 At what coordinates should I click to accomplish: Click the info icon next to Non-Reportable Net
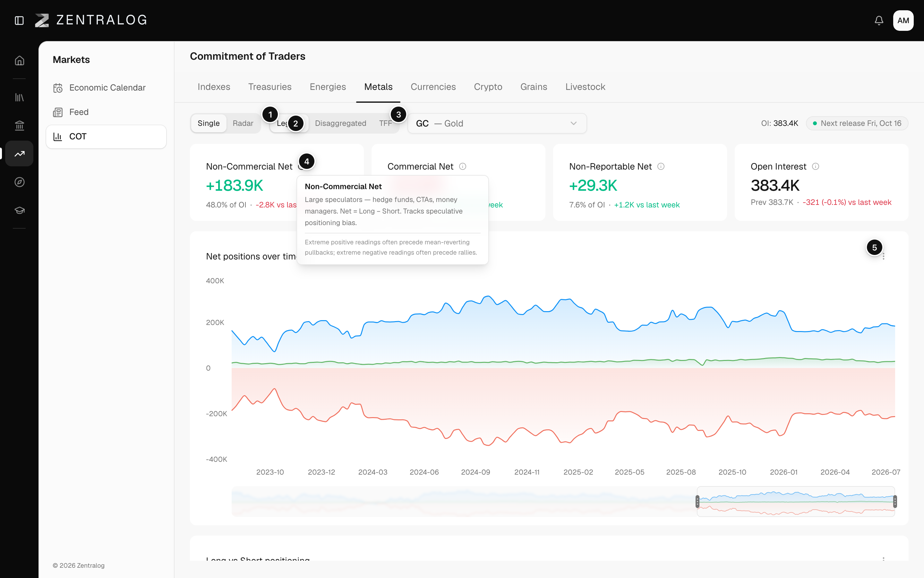[661, 166]
